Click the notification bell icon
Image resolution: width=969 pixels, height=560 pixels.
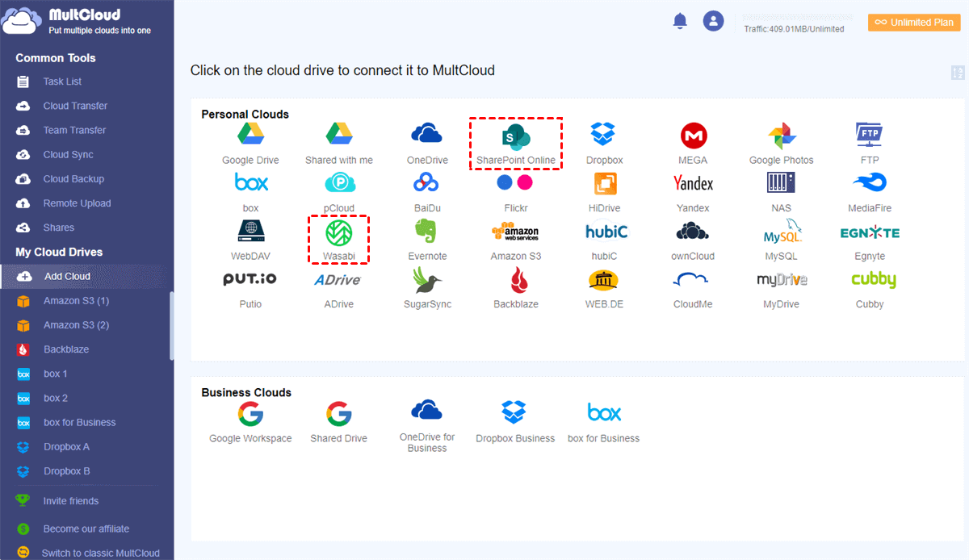pyautogui.click(x=680, y=22)
